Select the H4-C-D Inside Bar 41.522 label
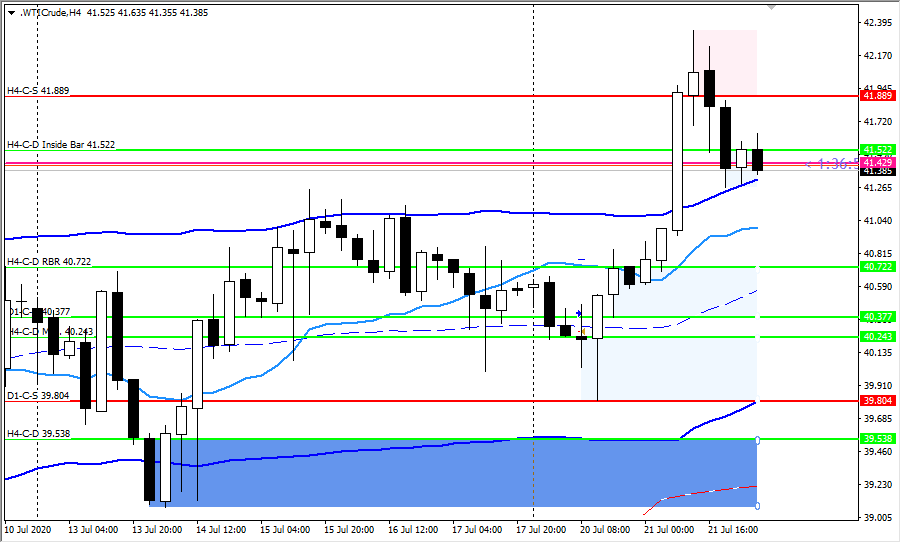This screenshot has height=543, width=901. [x=61, y=144]
